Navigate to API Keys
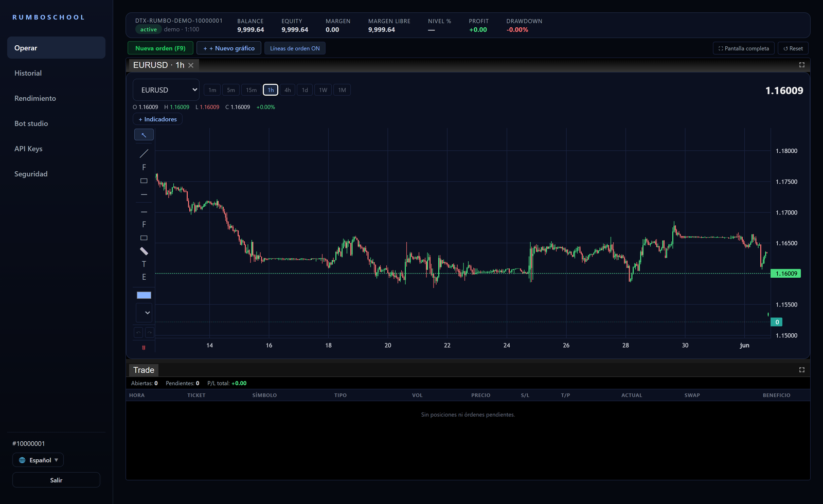The height and width of the screenshot is (504, 823). (57, 149)
